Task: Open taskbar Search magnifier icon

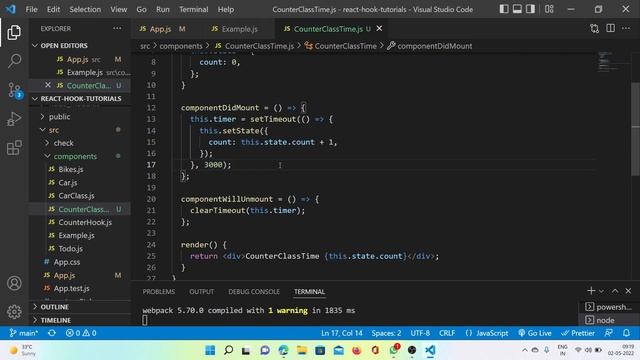Action: pyautogui.click(x=229, y=350)
